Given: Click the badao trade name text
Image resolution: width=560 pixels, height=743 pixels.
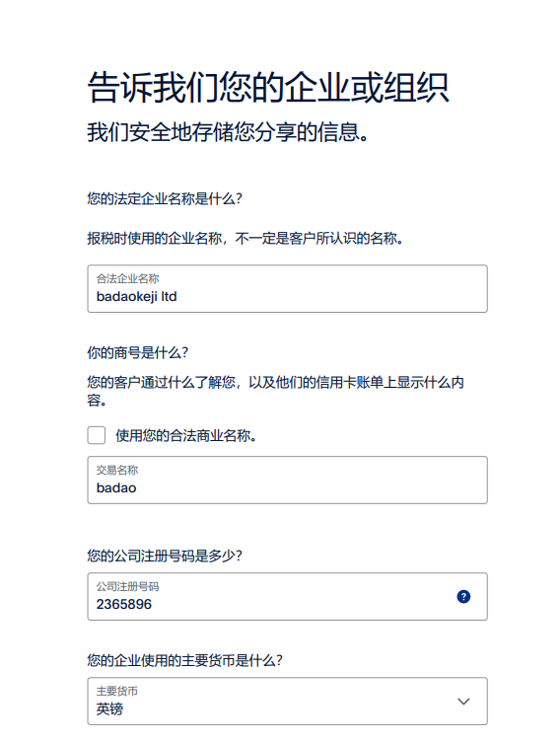Looking at the screenshot, I should point(116,488).
